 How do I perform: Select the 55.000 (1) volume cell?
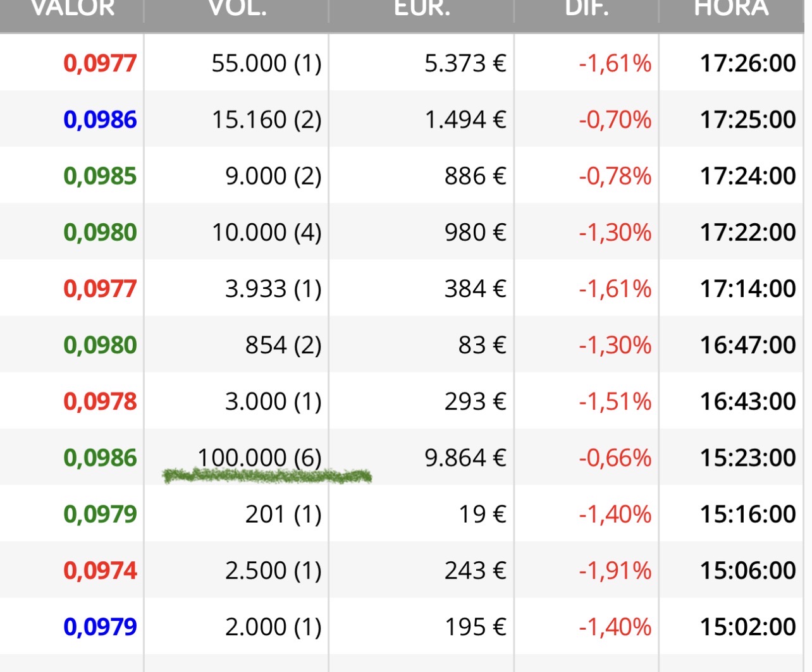pos(266,63)
